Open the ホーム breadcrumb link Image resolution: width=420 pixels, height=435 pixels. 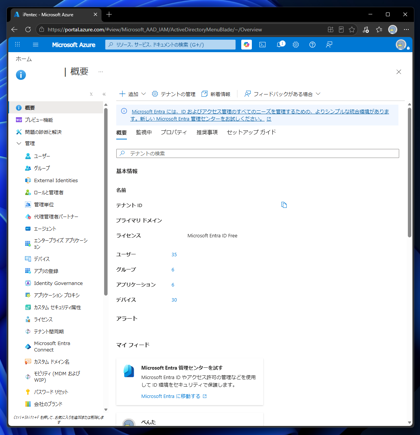click(x=24, y=59)
